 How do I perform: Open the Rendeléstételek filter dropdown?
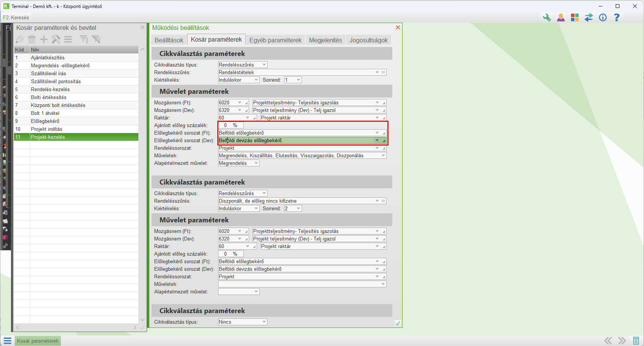(x=377, y=72)
